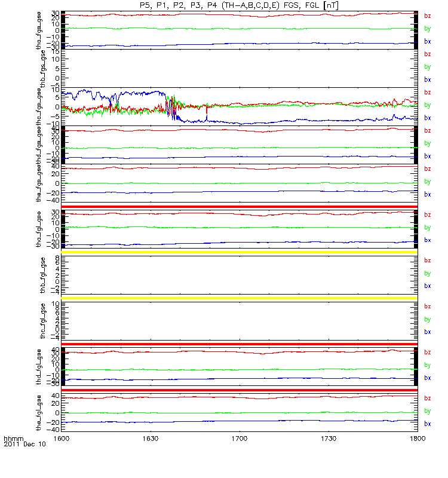Click the thd_fgs_gse y-axis label
The image size is (448, 478).
click(x=39, y=145)
